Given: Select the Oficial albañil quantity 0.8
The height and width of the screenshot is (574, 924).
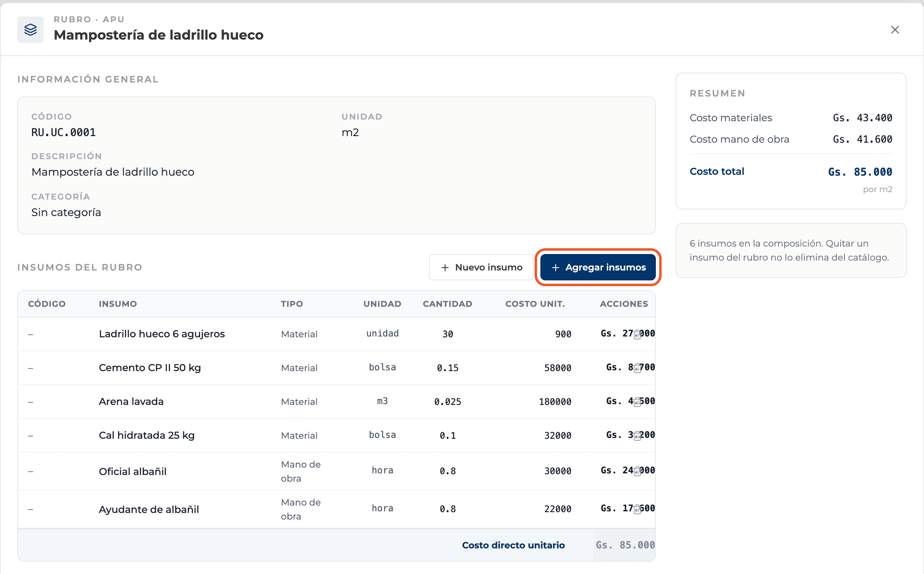Looking at the screenshot, I should 448,471.
